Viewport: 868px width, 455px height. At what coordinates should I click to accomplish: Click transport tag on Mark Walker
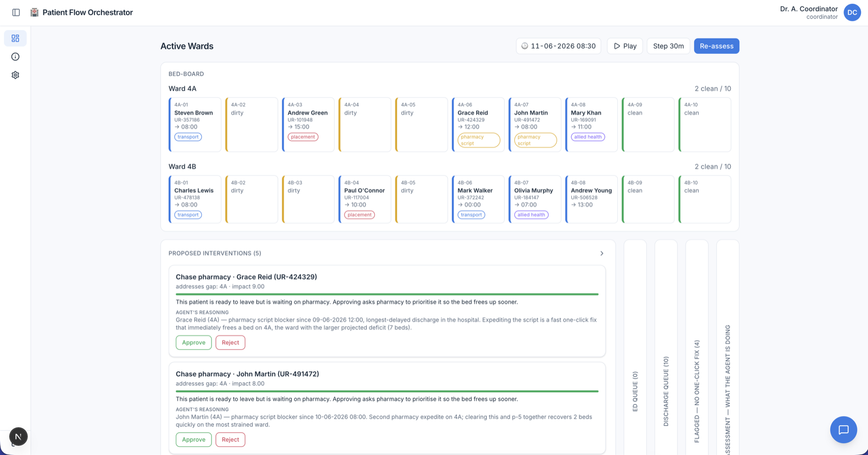point(471,215)
